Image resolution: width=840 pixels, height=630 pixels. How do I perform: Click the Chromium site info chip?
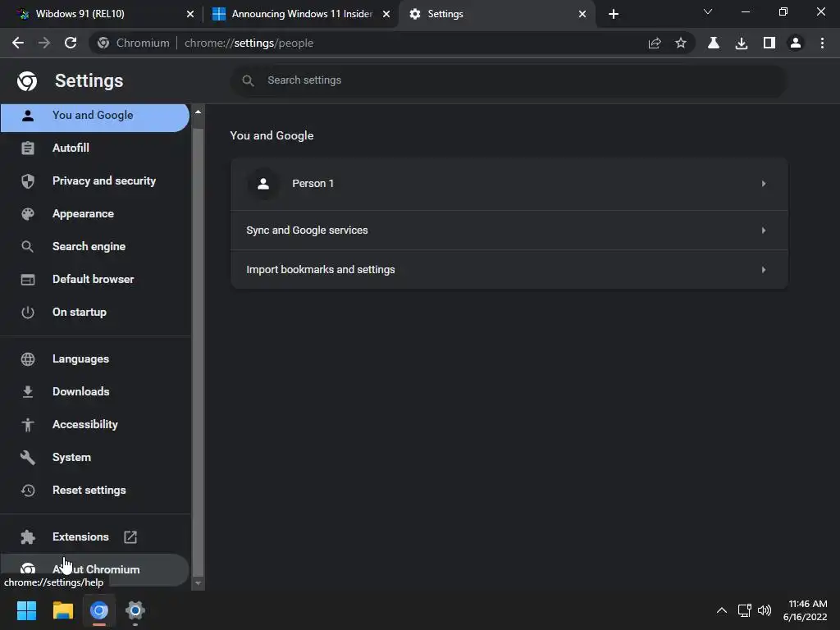[134, 43]
